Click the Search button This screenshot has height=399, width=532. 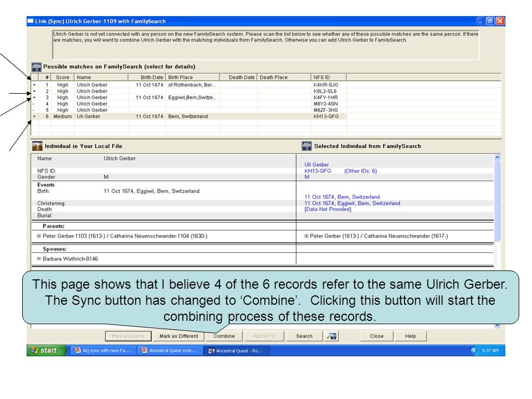tap(304, 336)
